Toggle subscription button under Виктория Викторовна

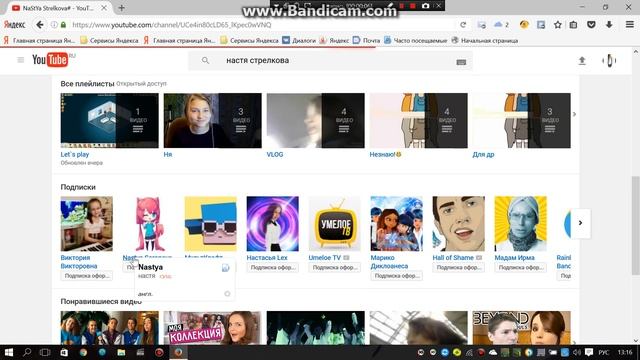[x=87, y=276]
